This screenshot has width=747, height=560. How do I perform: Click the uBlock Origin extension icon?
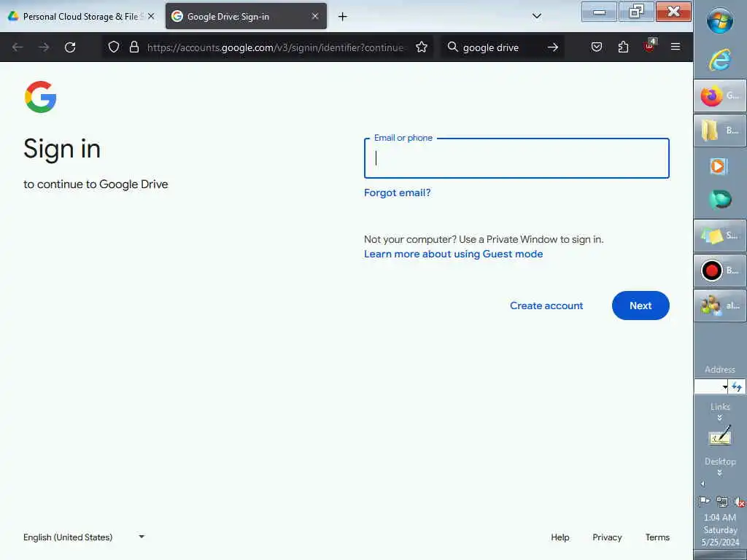click(650, 46)
